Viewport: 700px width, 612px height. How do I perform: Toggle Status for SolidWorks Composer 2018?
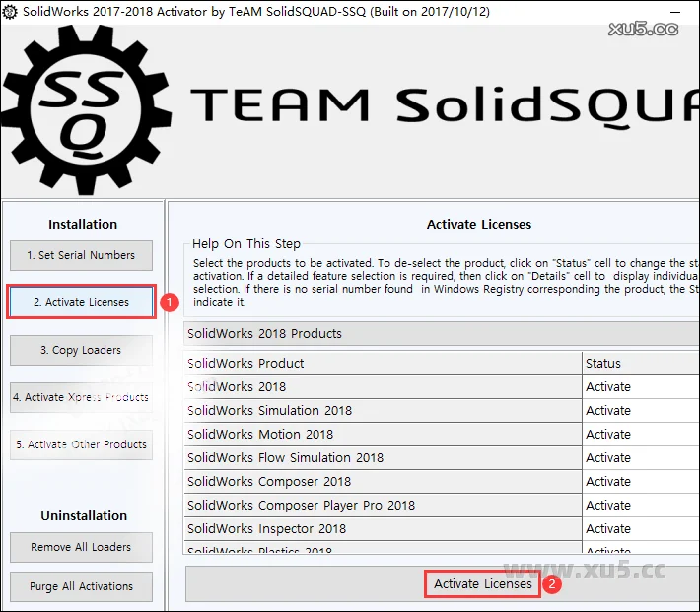pyautogui.click(x=608, y=482)
